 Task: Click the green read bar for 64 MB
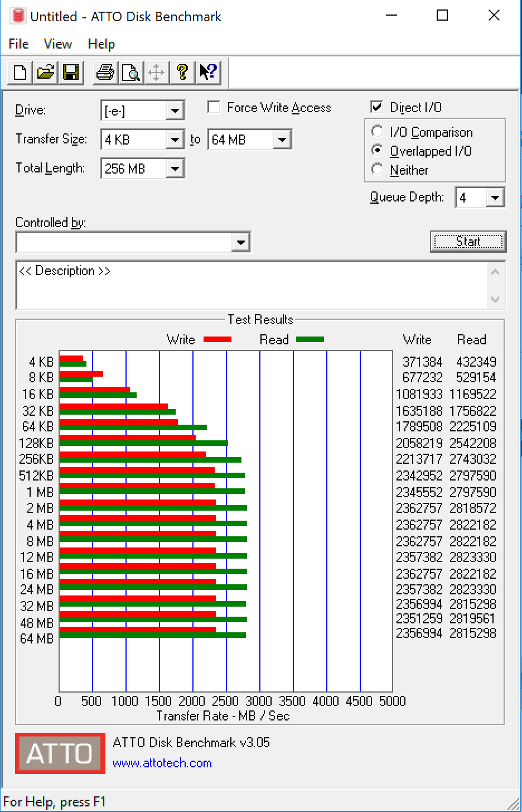coord(153,635)
